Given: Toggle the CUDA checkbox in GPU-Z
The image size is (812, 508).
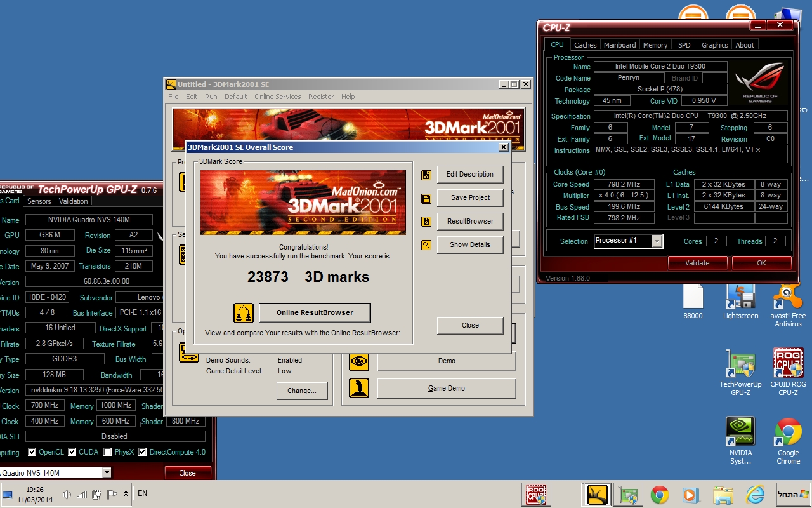Looking at the screenshot, I should click(x=72, y=452).
